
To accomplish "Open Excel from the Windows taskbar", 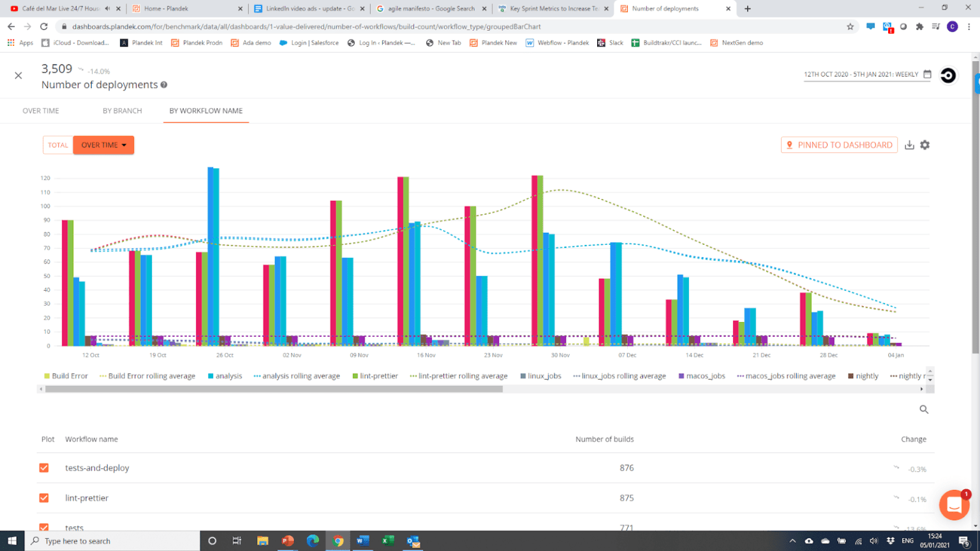I will point(388,541).
